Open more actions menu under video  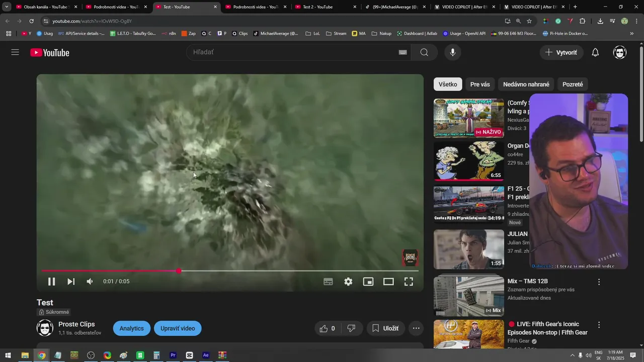[416, 328]
